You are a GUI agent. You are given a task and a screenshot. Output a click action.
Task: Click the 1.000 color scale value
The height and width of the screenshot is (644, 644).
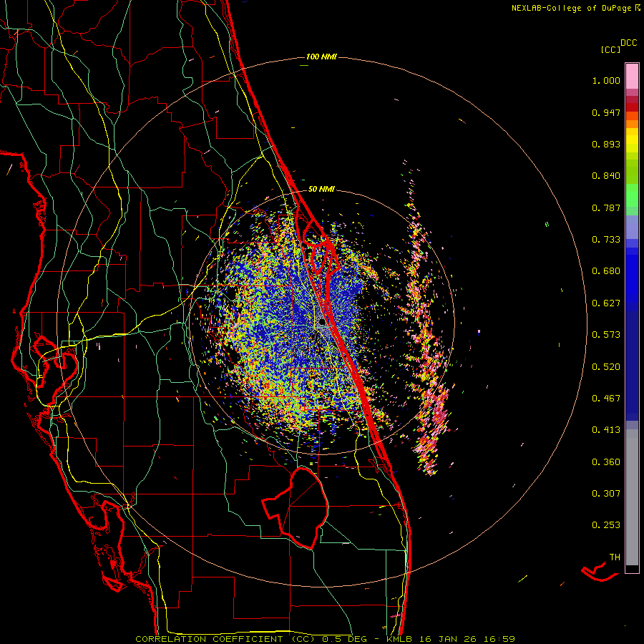pos(606,80)
